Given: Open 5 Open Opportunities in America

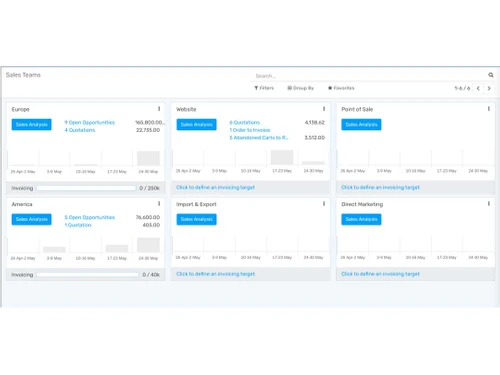Looking at the screenshot, I should [x=89, y=217].
